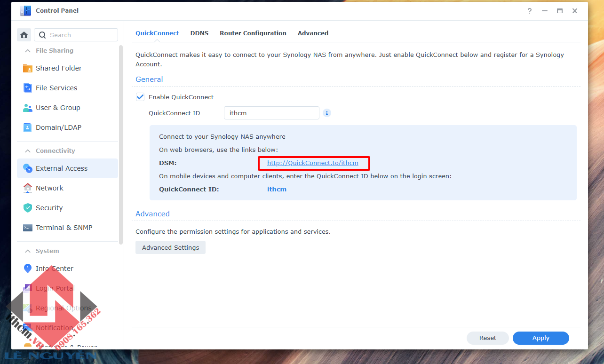
Task: Click the sidebar vertical scrollbar
Action: 121,144
